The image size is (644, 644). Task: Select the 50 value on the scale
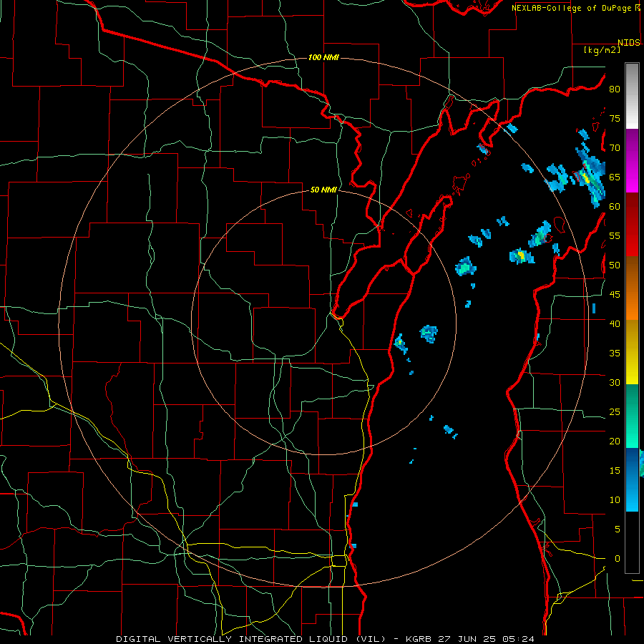615,265
